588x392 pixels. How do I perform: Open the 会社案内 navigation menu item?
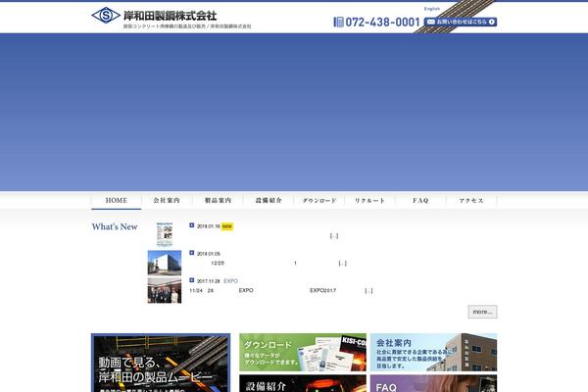167,201
